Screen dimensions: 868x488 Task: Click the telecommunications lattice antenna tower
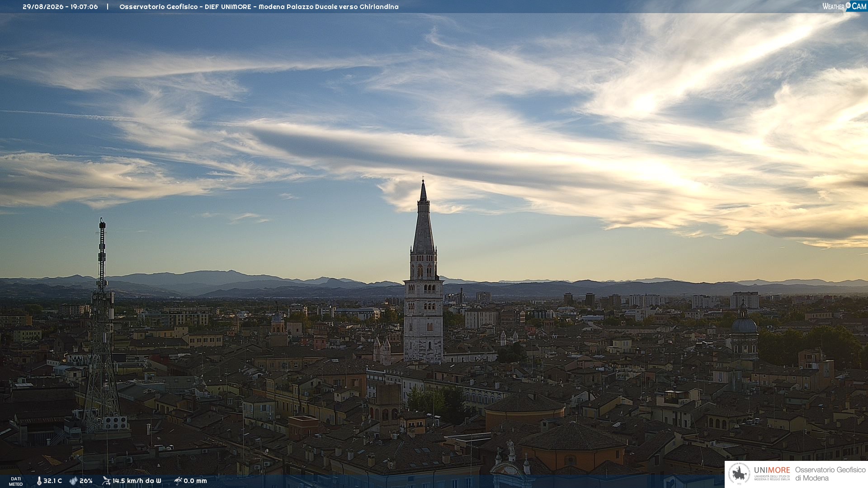102,325
